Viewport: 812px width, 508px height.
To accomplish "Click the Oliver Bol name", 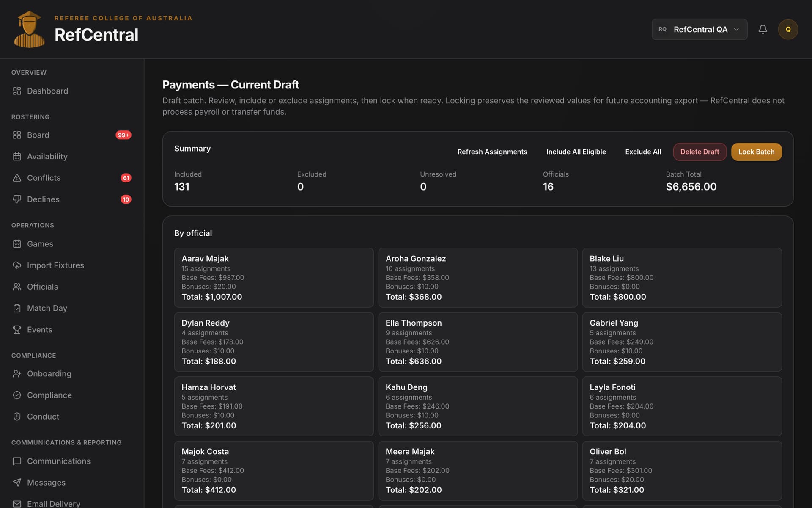I will (x=608, y=452).
